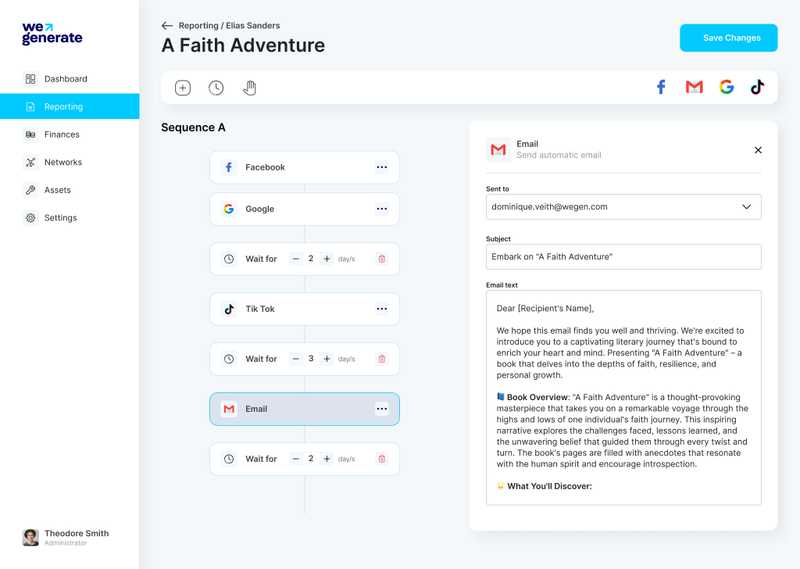Image resolution: width=800 pixels, height=569 pixels.
Task: Click the Google icon in top toolbar
Action: (726, 87)
